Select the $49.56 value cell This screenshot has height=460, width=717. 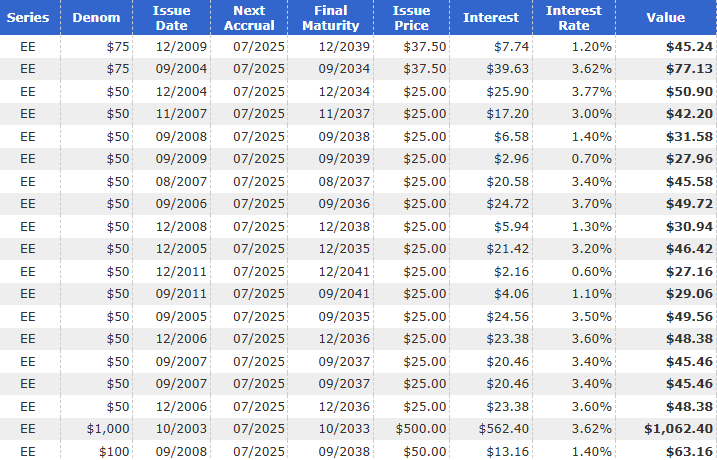[689, 316]
